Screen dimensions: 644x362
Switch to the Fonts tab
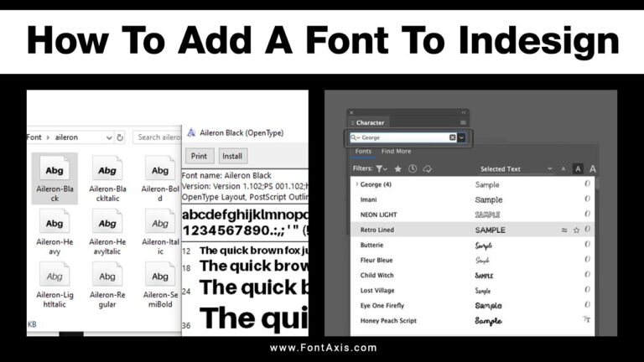(x=363, y=152)
